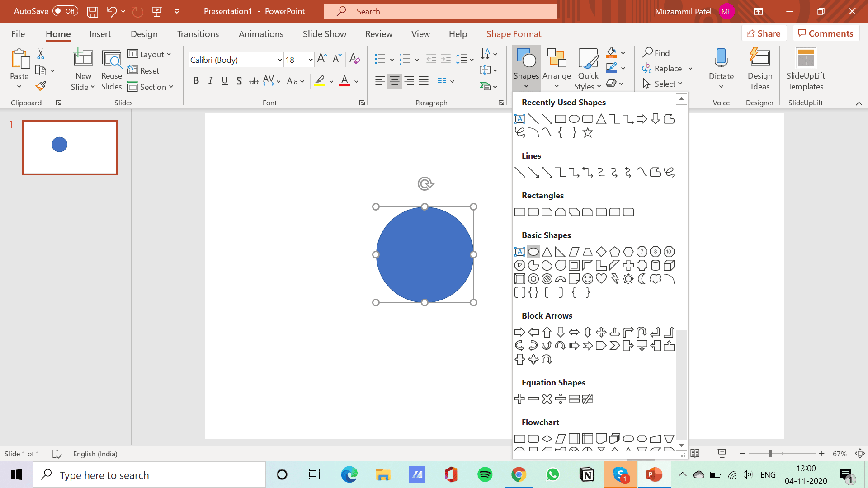Expand the font size dropdown

[311, 60]
